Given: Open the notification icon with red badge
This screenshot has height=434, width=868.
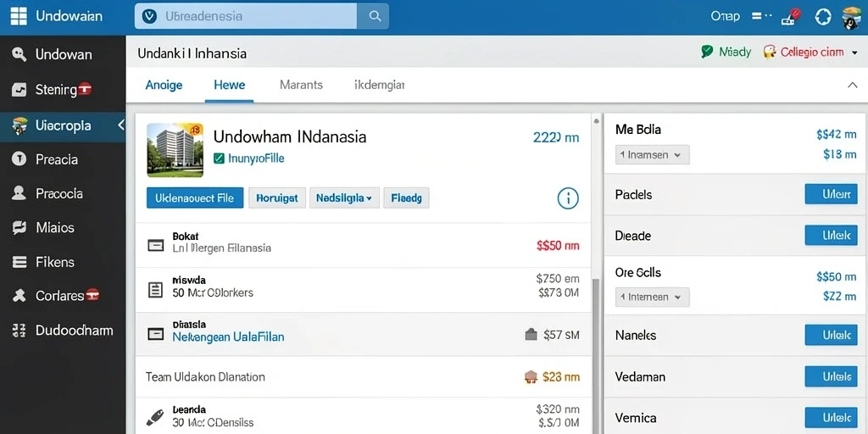Looking at the screenshot, I should 790,16.
